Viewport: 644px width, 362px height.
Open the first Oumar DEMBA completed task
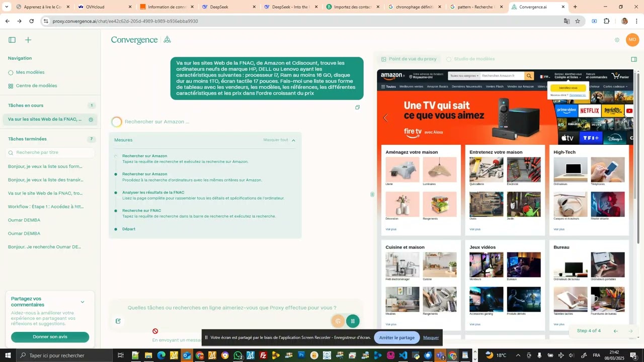click(24, 220)
